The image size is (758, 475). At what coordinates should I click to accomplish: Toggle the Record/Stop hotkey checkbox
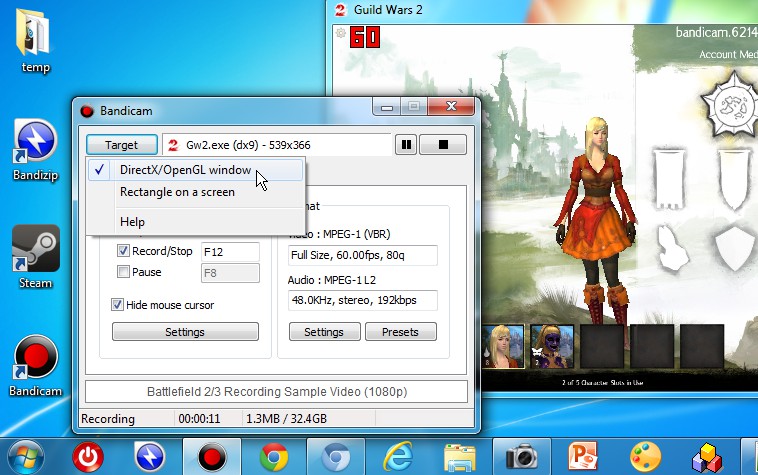(x=123, y=251)
